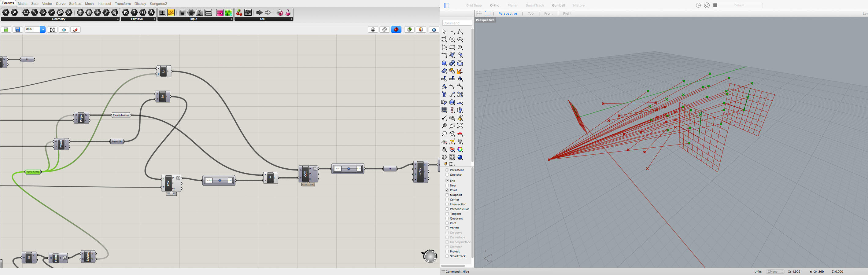Select the Circle parameter icon
This screenshot has width=868, height=275.
(26, 13)
